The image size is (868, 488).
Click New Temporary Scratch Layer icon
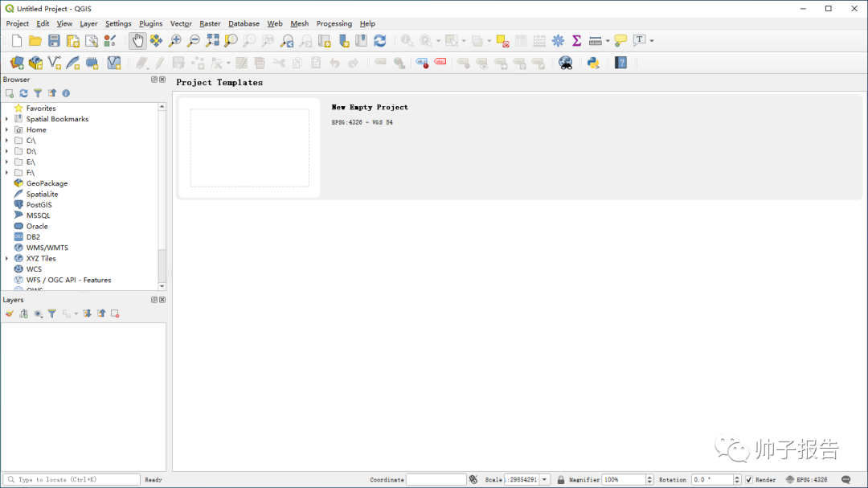(92, 63)
